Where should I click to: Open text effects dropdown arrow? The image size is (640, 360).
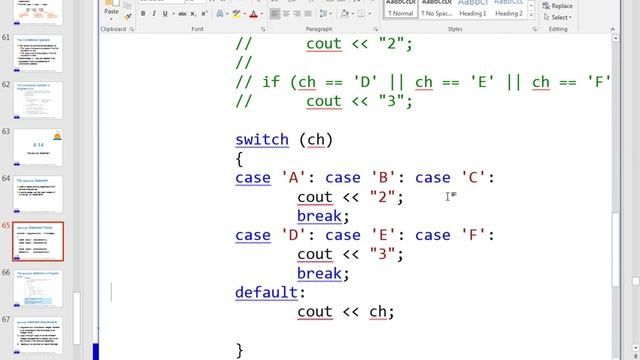(x=227, y=14)
